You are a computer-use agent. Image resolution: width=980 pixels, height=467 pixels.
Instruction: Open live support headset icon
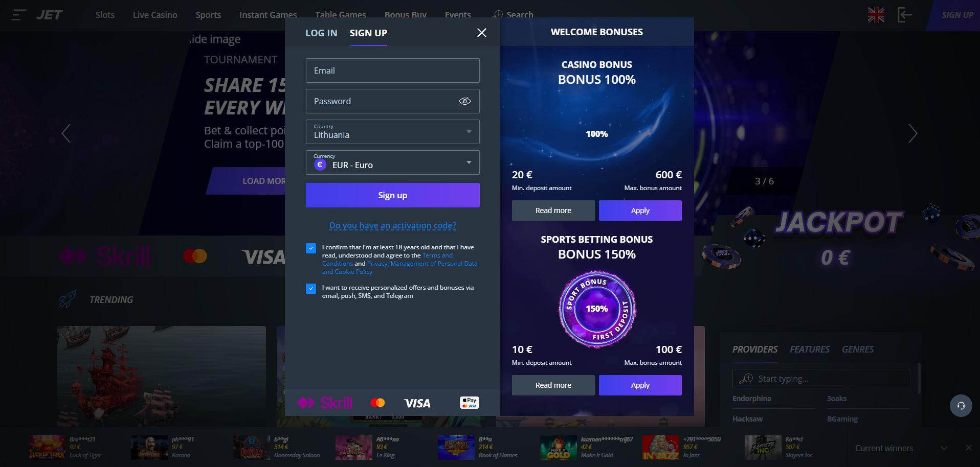(x=961, y=406)
